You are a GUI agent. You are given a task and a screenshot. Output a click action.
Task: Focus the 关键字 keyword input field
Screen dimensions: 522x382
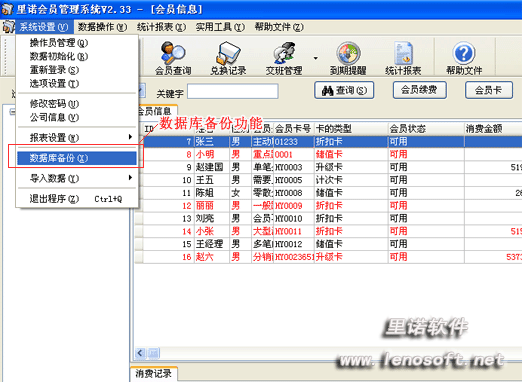(233, 91)
